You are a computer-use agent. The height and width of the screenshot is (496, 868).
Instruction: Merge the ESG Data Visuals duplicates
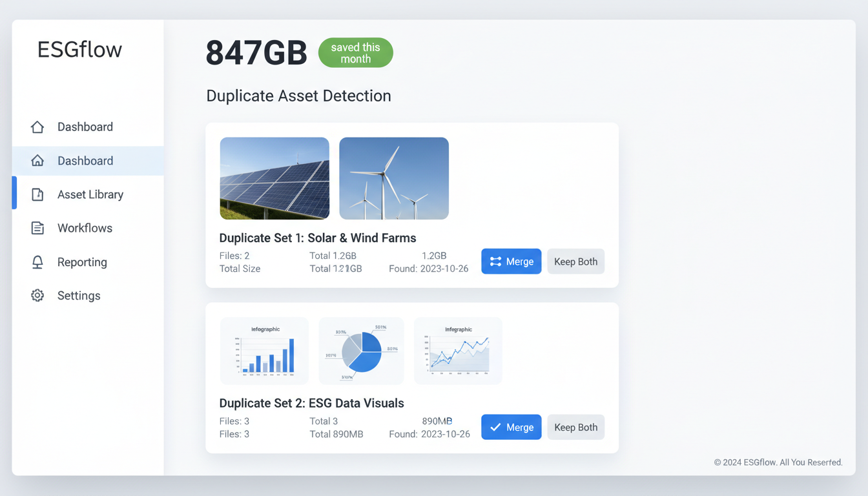click(511, 427)
